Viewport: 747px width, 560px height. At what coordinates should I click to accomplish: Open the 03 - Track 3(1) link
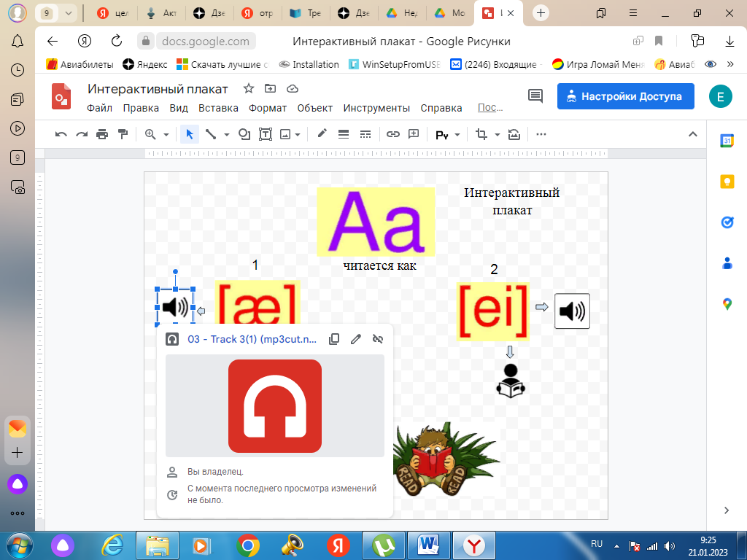click(252, 339)
